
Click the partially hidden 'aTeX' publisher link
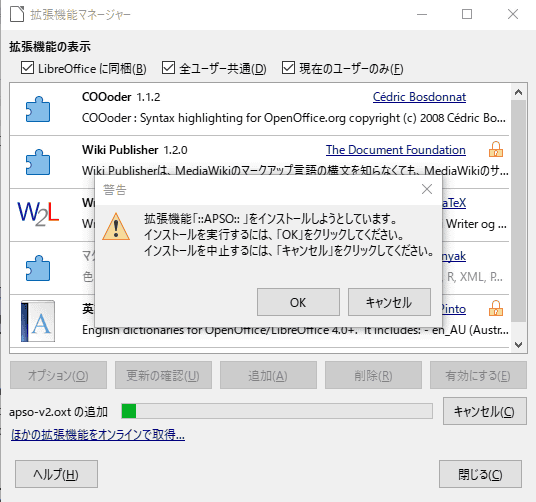pos(454,203)
